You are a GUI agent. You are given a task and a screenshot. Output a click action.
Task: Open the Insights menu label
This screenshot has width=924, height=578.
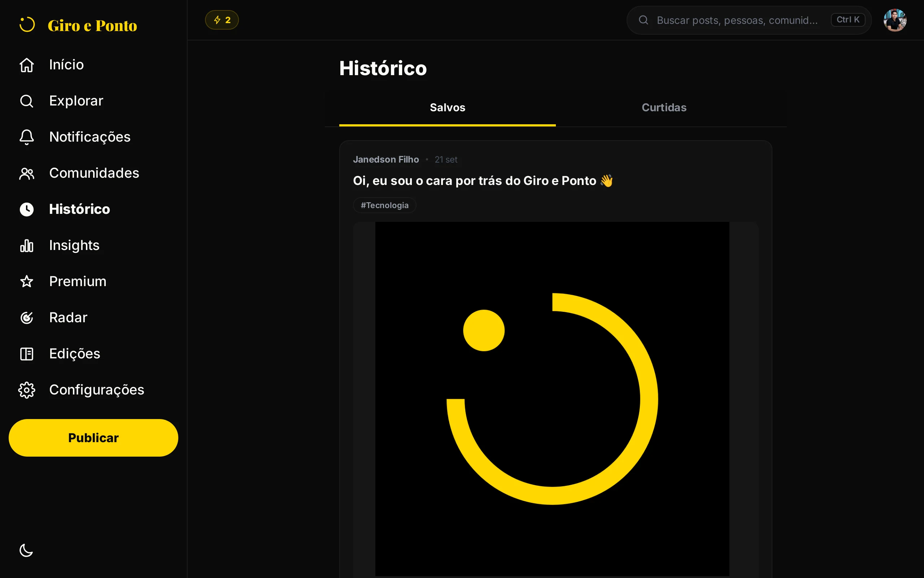pos(74,245)
